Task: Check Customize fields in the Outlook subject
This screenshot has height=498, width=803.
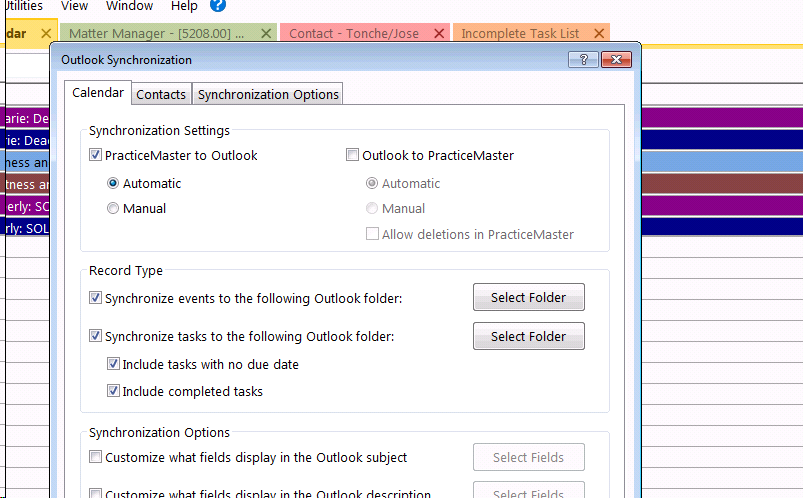Action: tap(96, 457)
